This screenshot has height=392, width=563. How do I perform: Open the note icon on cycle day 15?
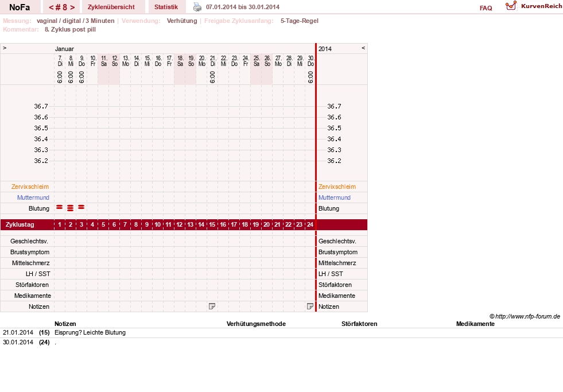coord(212,306)
